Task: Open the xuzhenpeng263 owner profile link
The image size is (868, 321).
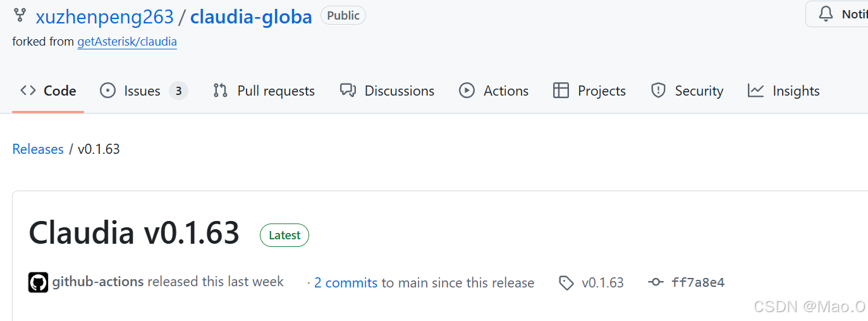Action: pyautogui.click(x=105, y=17)
